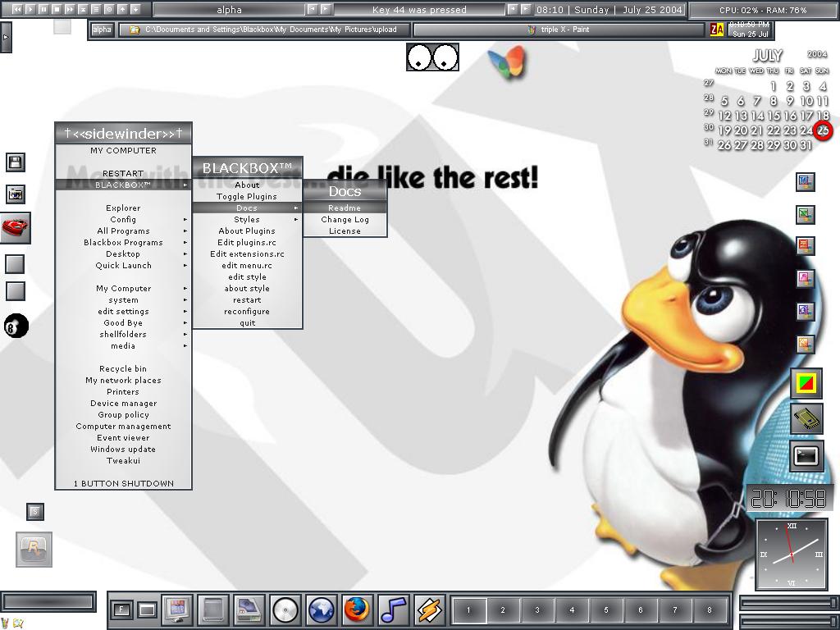This screenshot has height=630, width=840.
Task: Click the ZoneAlarm ZA tray icon
Action: tap(716, 30)
